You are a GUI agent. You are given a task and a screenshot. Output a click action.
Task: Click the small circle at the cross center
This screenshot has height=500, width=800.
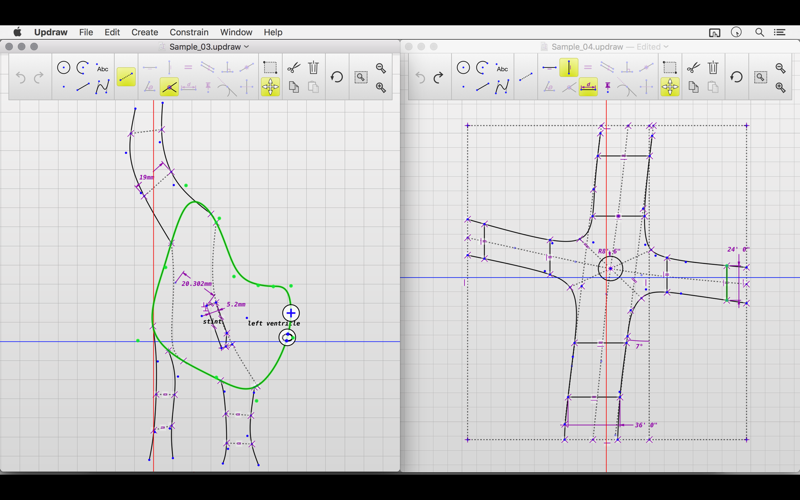610,268
